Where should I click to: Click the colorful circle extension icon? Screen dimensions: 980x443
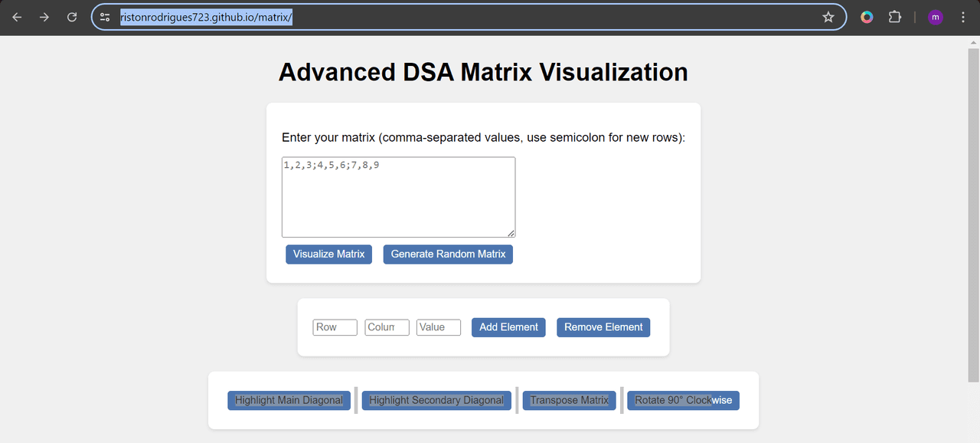[867, 17]
